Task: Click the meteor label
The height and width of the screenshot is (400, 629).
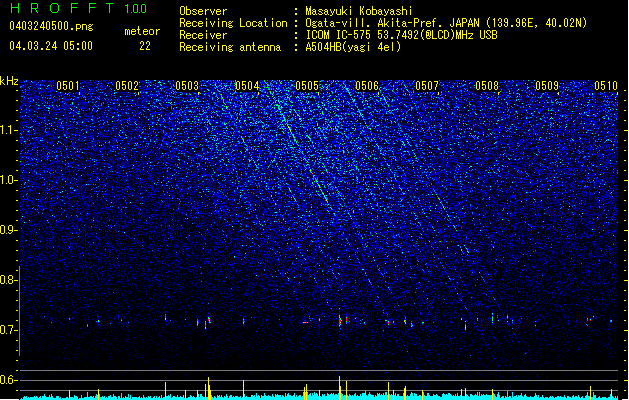Action: (142, 31)
